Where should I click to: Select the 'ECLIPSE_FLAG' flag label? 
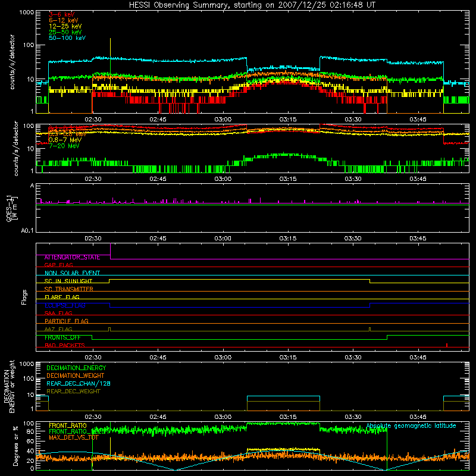tap(65, 305)
